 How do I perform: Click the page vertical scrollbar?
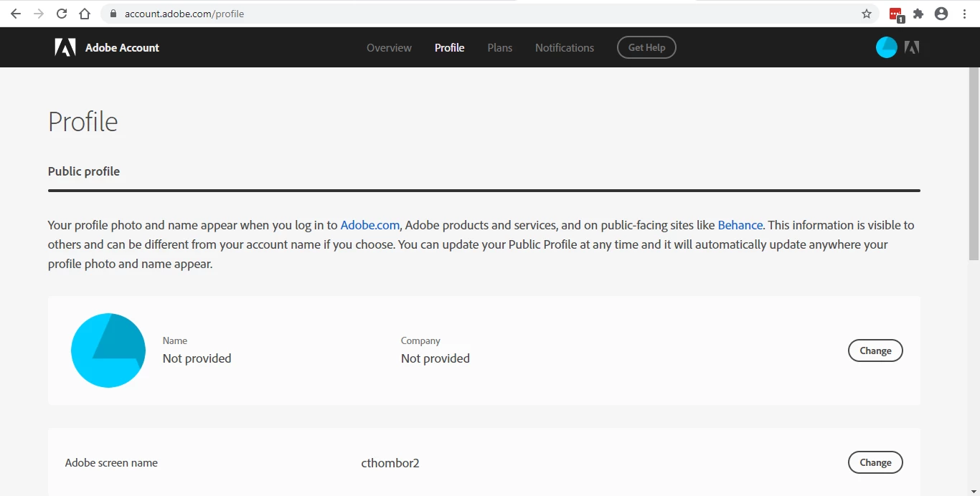point(974,163)
